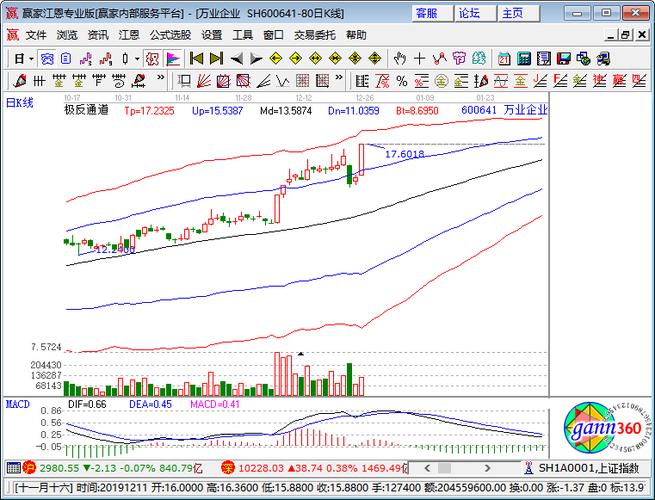The height and width of the screenshot is (500, 655).
Task: Select the red pencil drawing tool
Action: click(x=19, y=81)
